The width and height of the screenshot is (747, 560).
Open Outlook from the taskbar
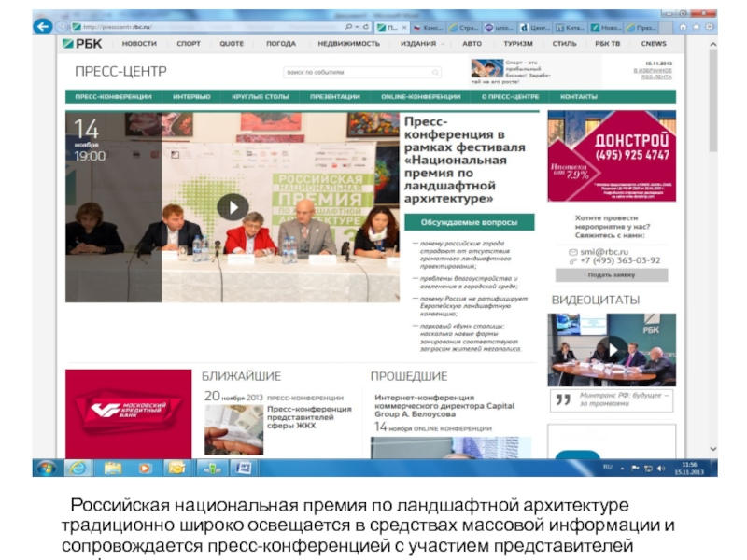coord(176,469)
